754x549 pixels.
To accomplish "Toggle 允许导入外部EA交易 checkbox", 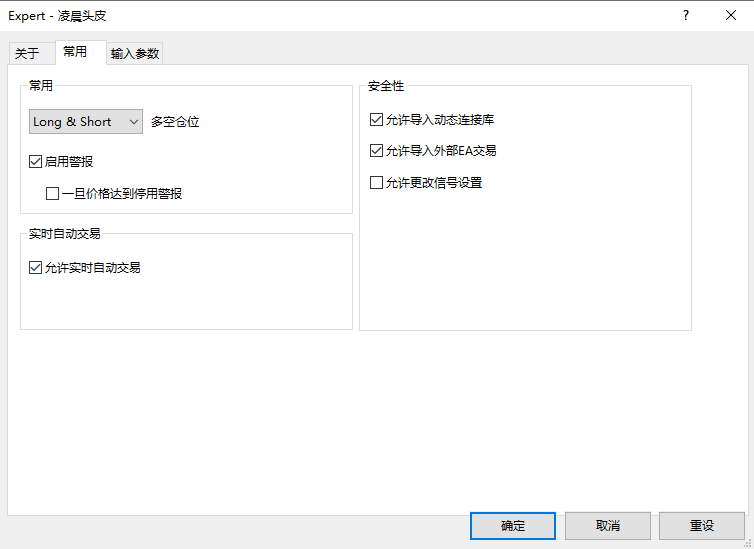I will 377,151.
